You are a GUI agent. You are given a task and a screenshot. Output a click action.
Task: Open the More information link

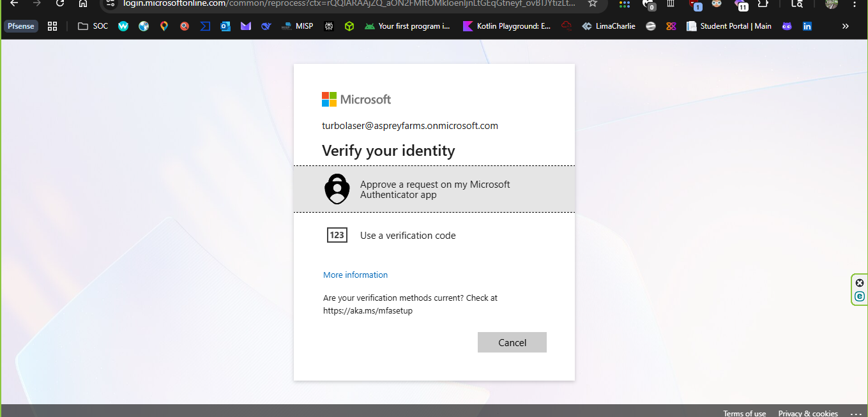coord(355,275)
